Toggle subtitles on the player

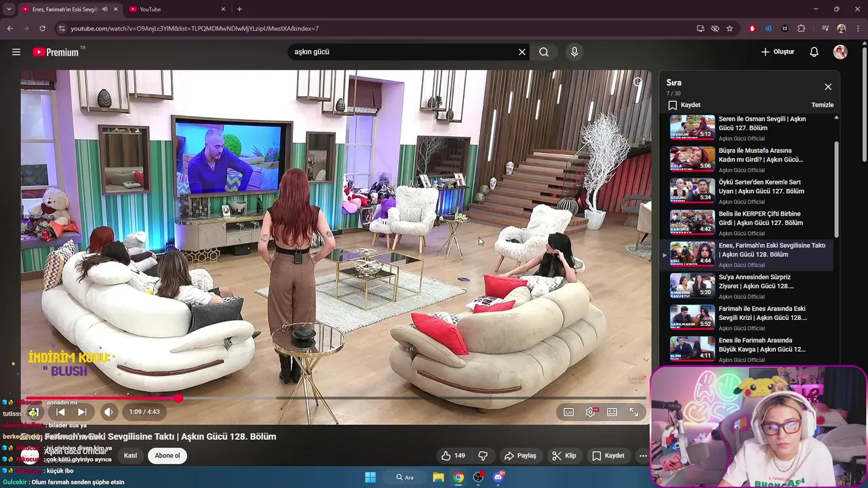[569, 411]
